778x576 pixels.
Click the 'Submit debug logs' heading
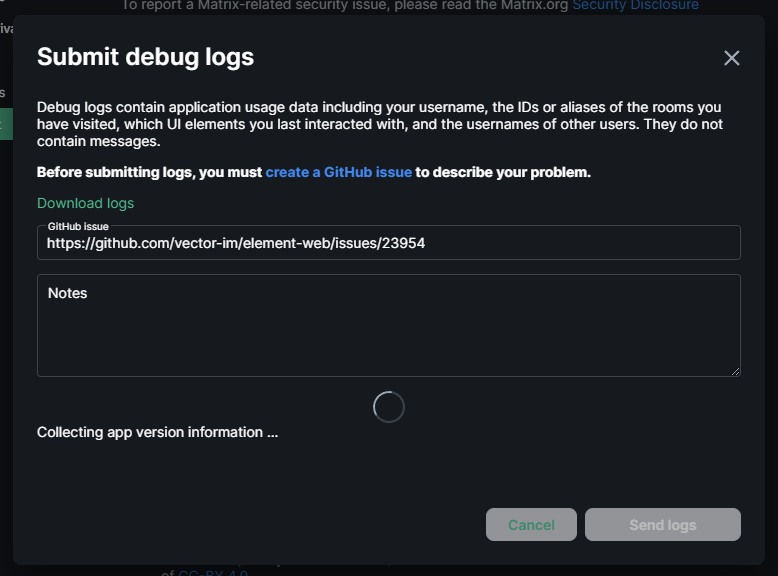point(145,57)
